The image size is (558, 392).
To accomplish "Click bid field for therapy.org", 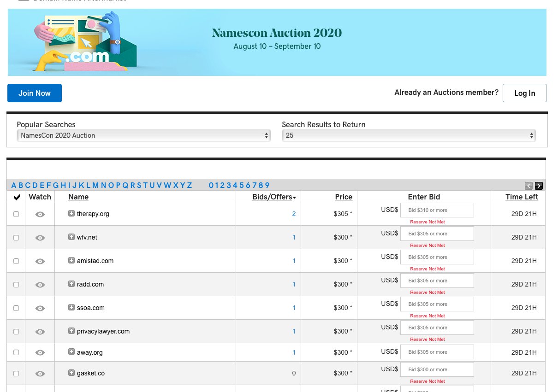I will [437, 210].
